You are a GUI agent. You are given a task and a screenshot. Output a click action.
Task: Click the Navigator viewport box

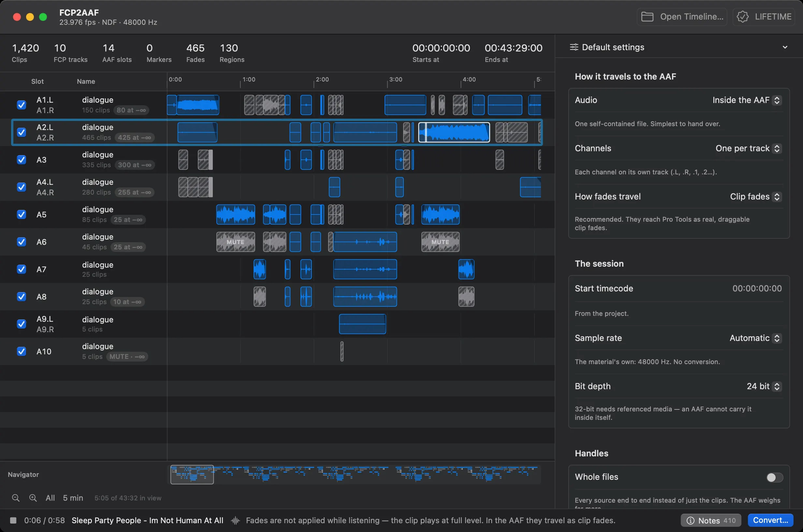192,474
